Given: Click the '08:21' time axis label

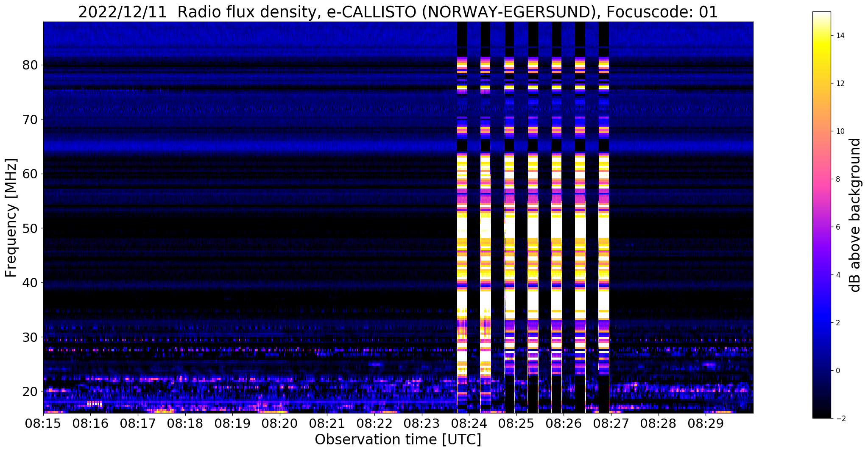Looking at the screenshot, I should (327, 424).
